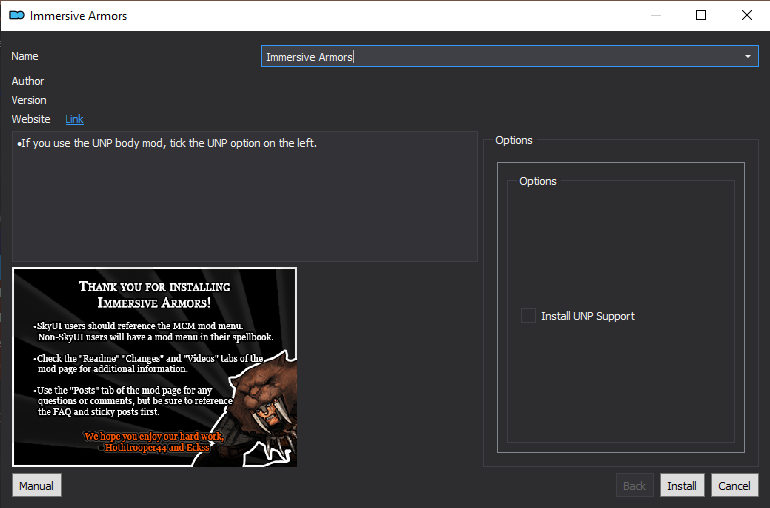Click the Version label
The width and height of the screenshot is (770, 508).
click(x=29, y=100)
